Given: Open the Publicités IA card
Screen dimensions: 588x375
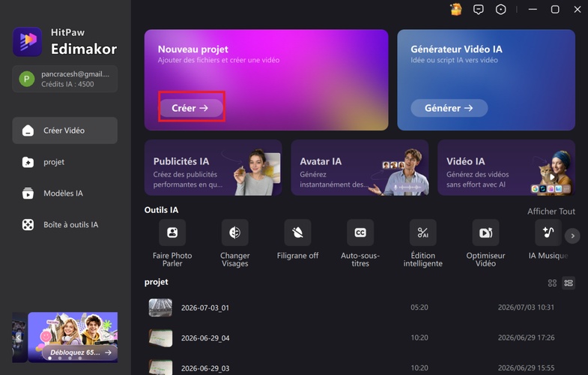Looking at the screenshot, I should click(x=213, y=167).
